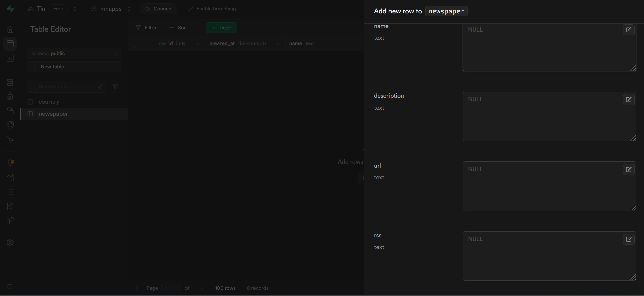Click the table filter funnel icon beside search
This screenshot has height=296, width=644.
115,87
